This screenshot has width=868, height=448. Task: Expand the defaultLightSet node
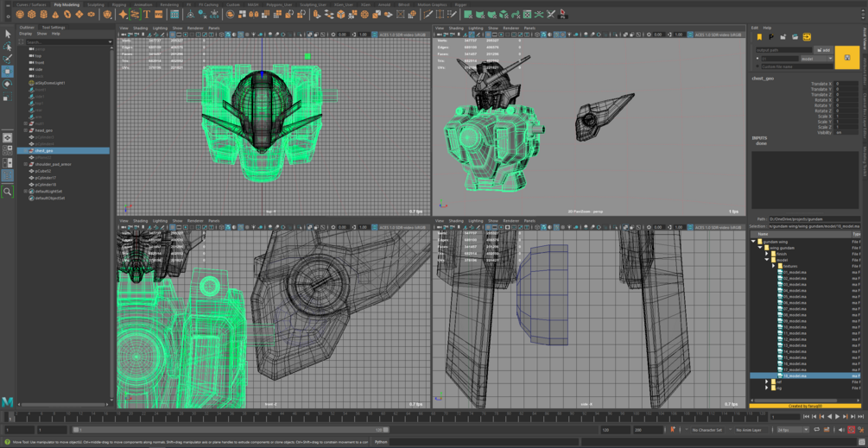pyautogui.click(x=25, y=191)
